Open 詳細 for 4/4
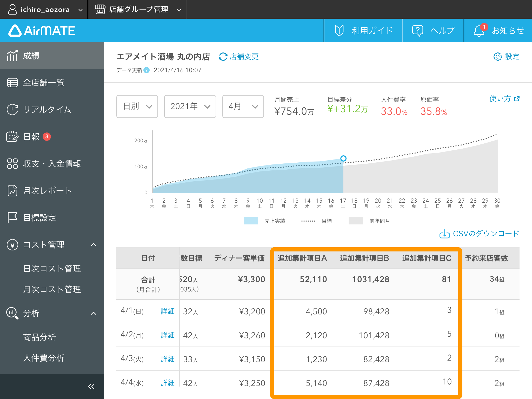 [x=168, y=383]
